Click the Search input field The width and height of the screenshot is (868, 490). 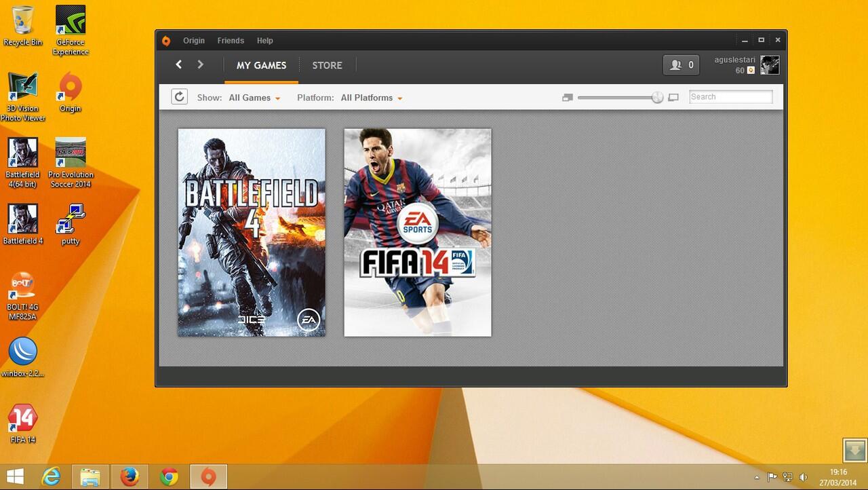(730, 97)
